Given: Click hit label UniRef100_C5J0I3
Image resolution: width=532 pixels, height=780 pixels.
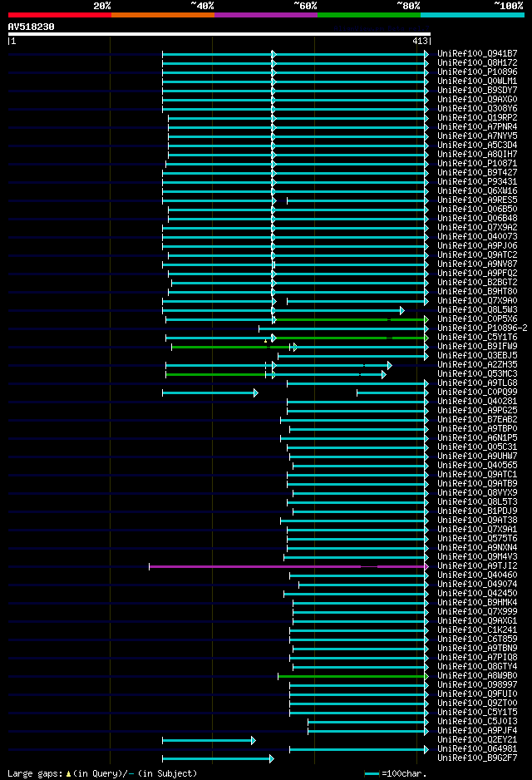Looking at the screenshot, I should (x=477, y=721).
